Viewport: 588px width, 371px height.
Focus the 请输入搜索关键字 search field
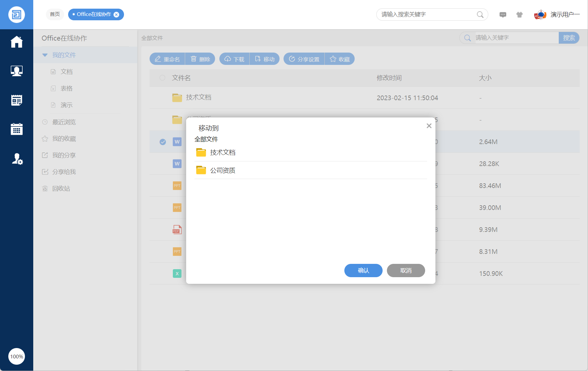(x=427, y=15)
